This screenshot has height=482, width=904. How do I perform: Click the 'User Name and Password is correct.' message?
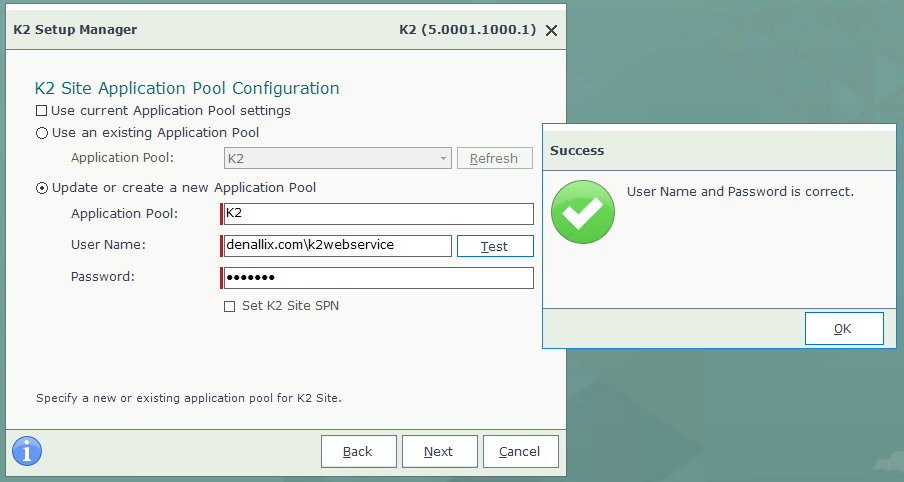(740, 191)
